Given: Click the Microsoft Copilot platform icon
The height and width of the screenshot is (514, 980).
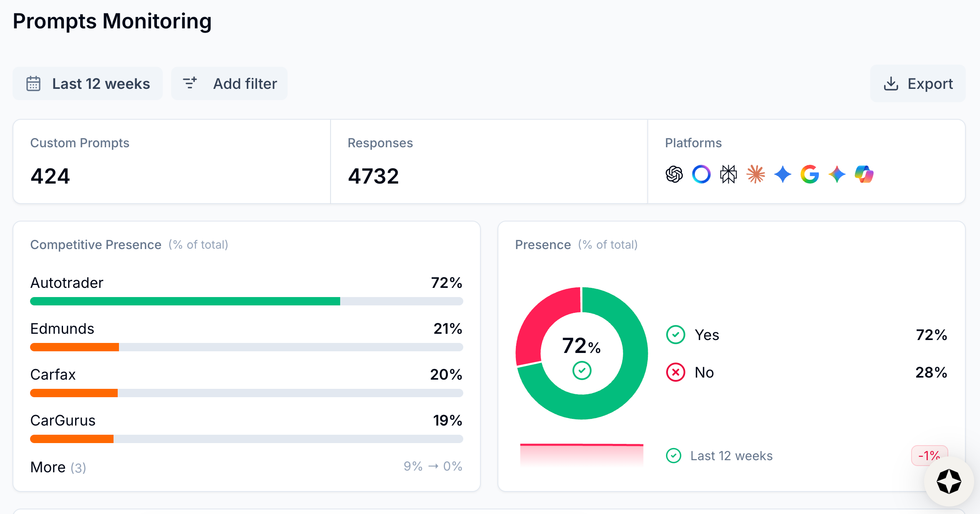Looking at the screenshot, I should [x=864, y=174].
